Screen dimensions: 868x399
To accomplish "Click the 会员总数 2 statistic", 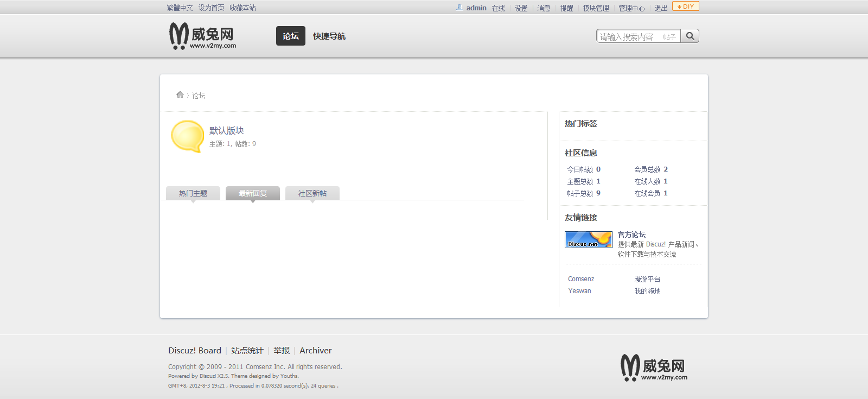I will pos(651,169).
